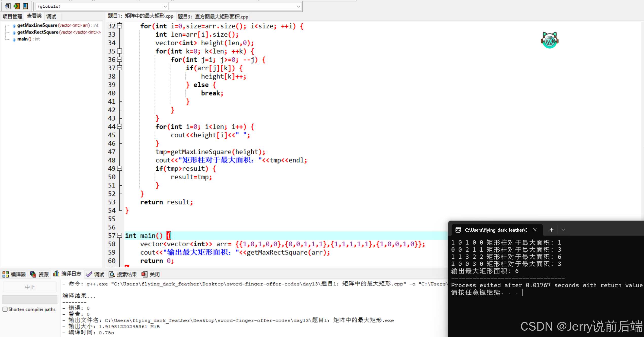Collapse the code fold at line 32
Screen dimensions: 644x337
[x=120, y=26]
